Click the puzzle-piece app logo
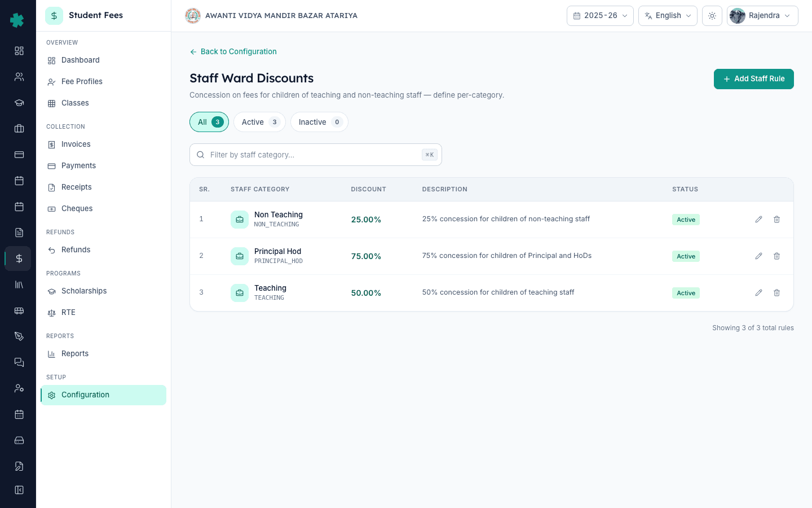 (x=17, y=20)
